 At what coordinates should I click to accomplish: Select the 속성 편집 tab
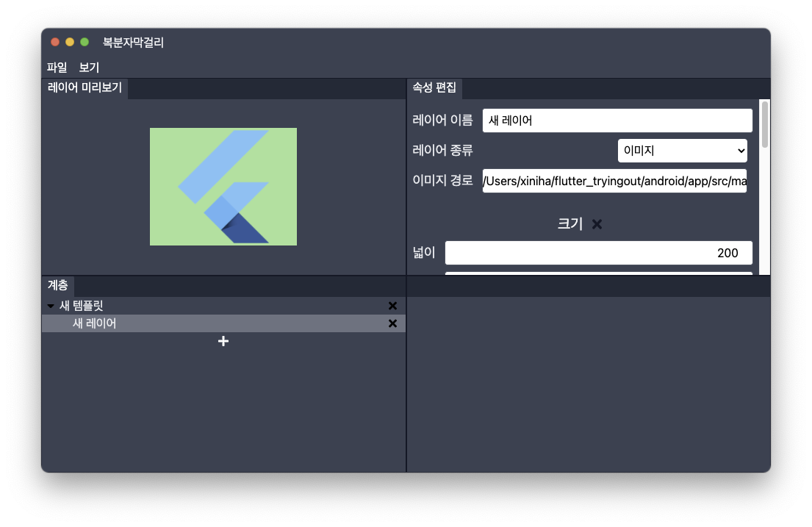[434, 87]
